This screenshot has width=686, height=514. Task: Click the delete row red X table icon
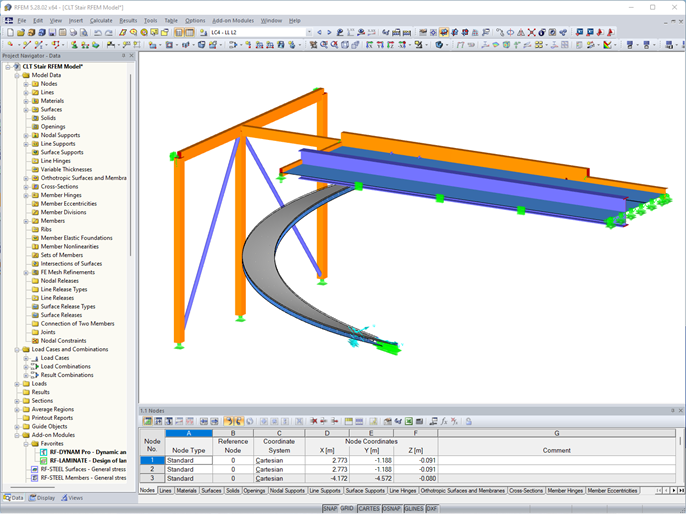coord(314,421)
